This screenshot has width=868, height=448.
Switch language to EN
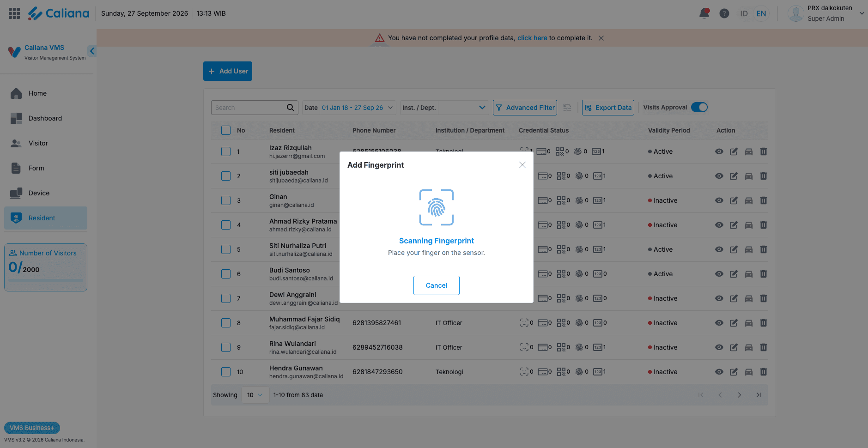pos(761,13)
